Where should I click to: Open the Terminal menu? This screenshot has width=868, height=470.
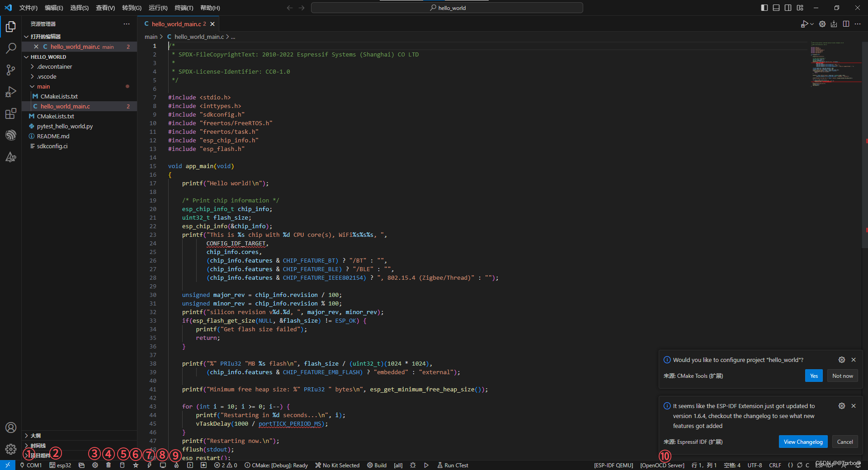[x=184, y=8]
